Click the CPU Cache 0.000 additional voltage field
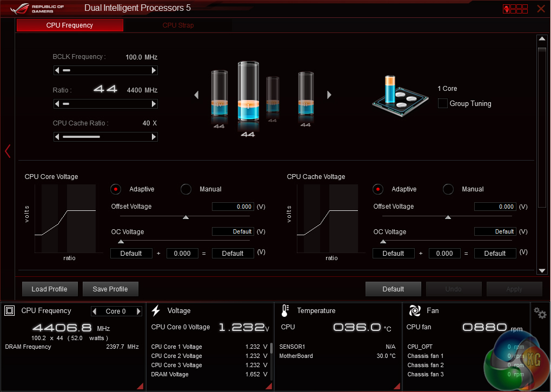Image resolution: width=551 pixels, height=392 pixels. pos(444,253)
